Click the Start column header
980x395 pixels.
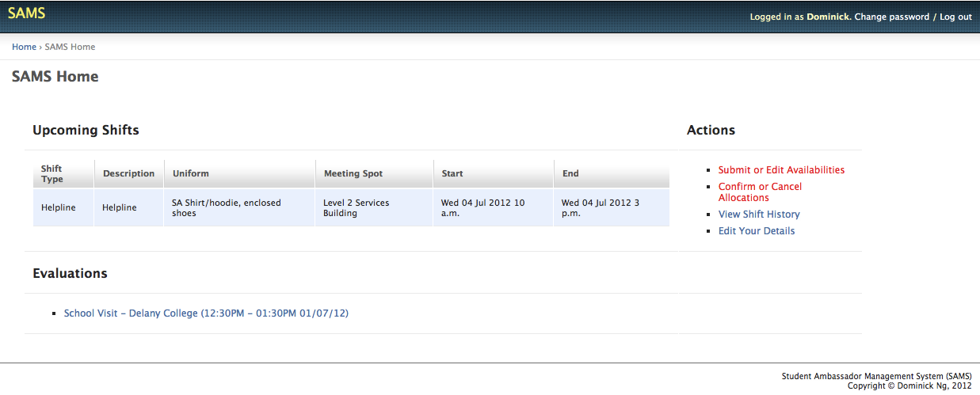[452, 173]
